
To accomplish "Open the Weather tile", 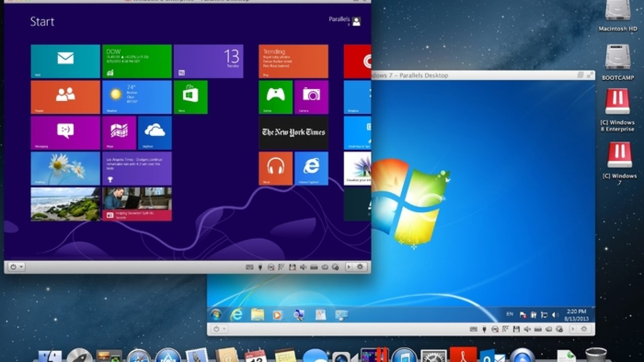I will click(x=137, y=97).
